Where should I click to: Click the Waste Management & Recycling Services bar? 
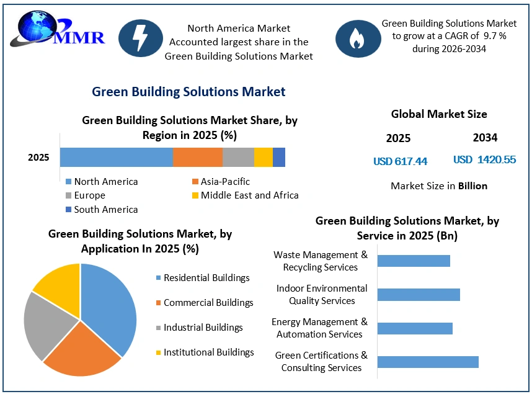coord(414,261)
